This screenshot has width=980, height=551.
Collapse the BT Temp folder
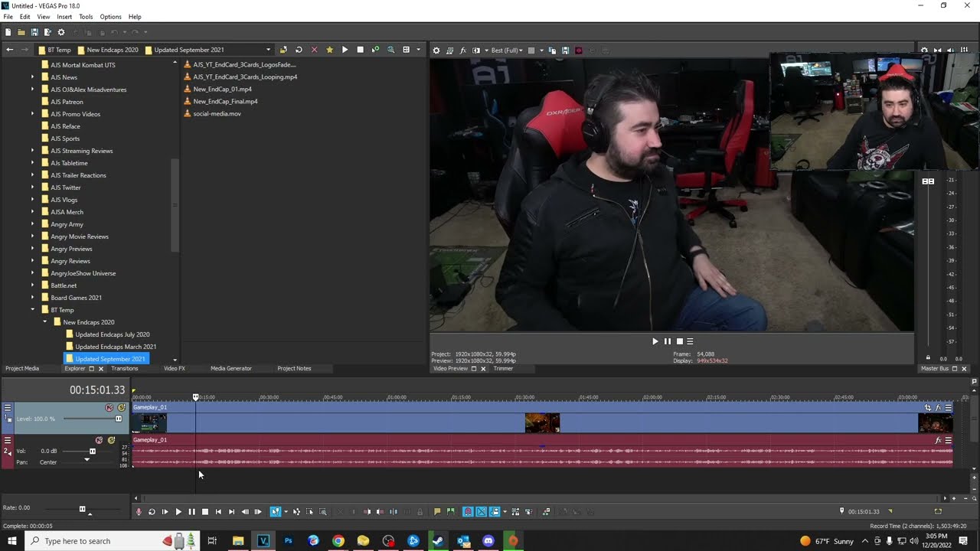click(33, 310)
